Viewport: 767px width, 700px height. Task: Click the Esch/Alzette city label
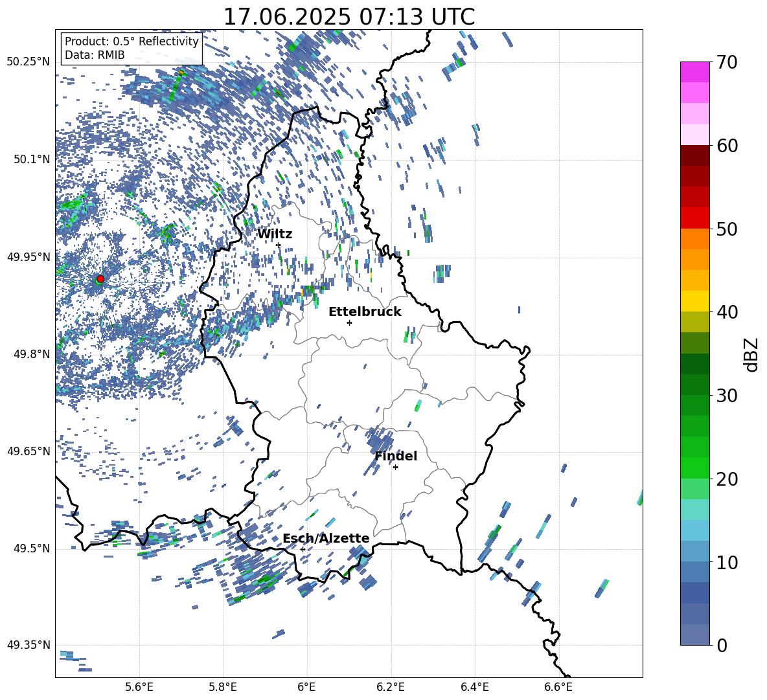click(326, 539)
